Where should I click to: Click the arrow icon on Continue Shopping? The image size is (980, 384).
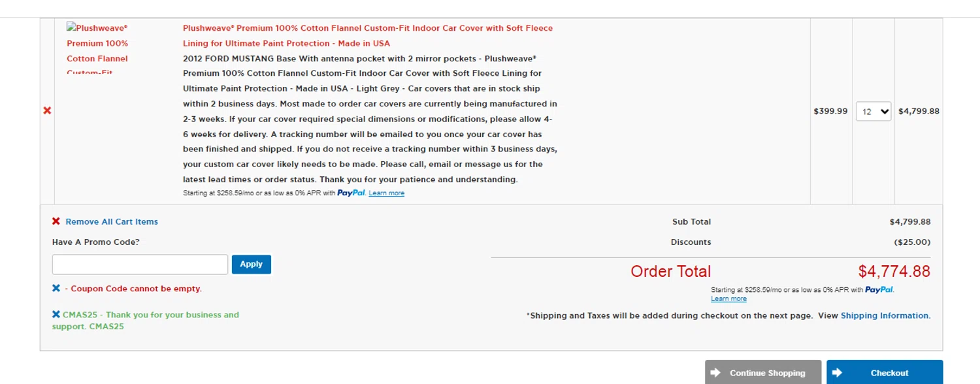point(715,373)
